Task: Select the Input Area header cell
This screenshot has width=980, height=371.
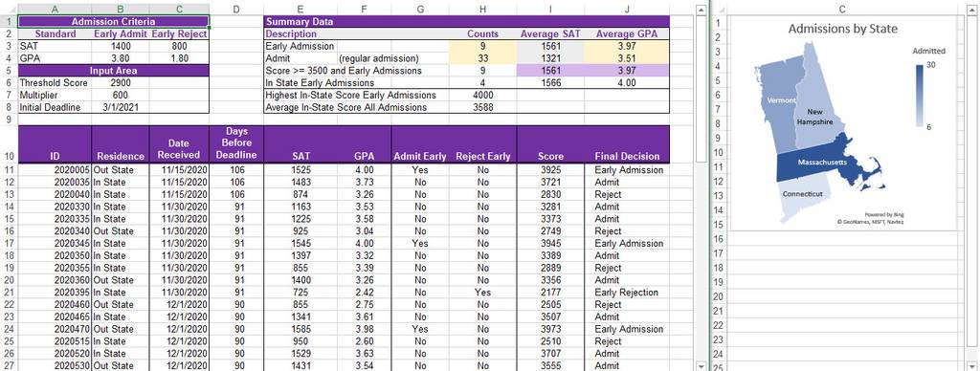Action: tap(114, 71)
